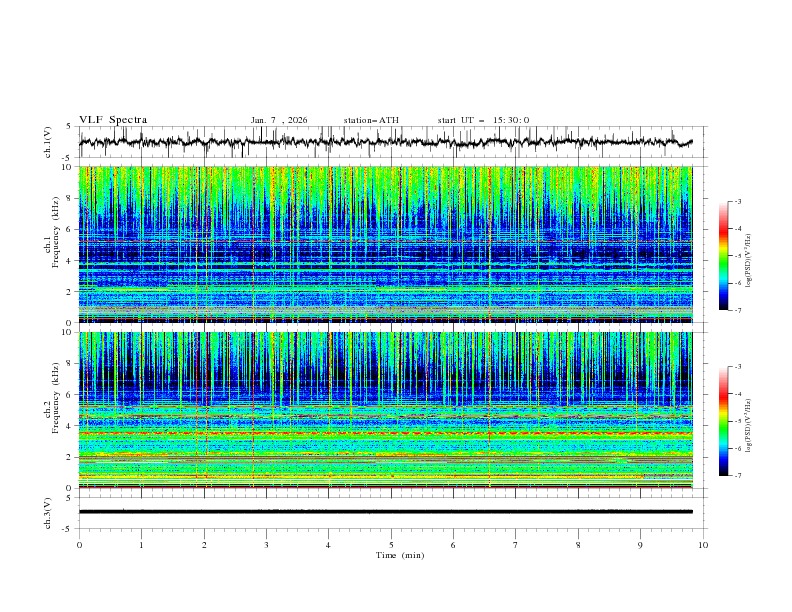The height and width of the screenshot is (612, 792).
Task: Click time axis tick label "6"
Action: [454, 545]
